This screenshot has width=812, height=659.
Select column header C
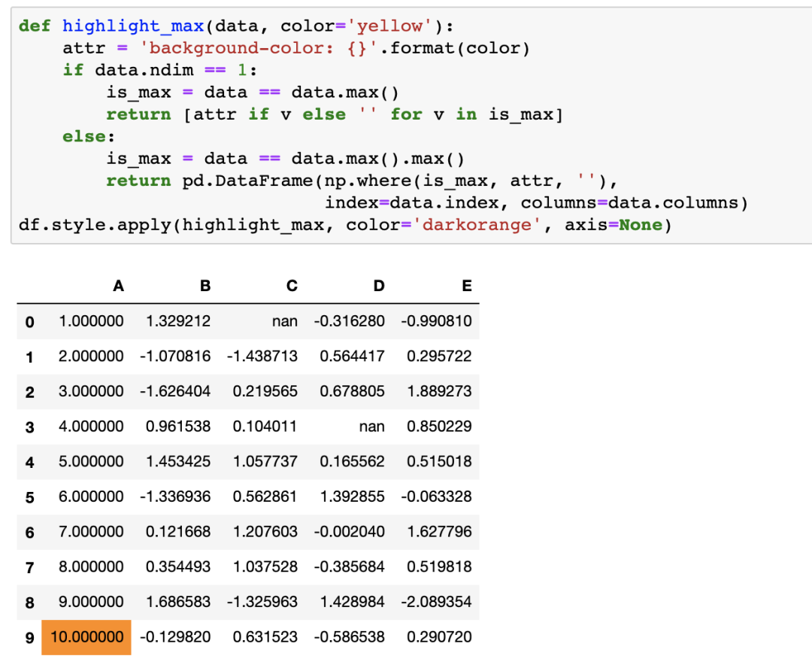pyautogui.click(x=292, y=286)
